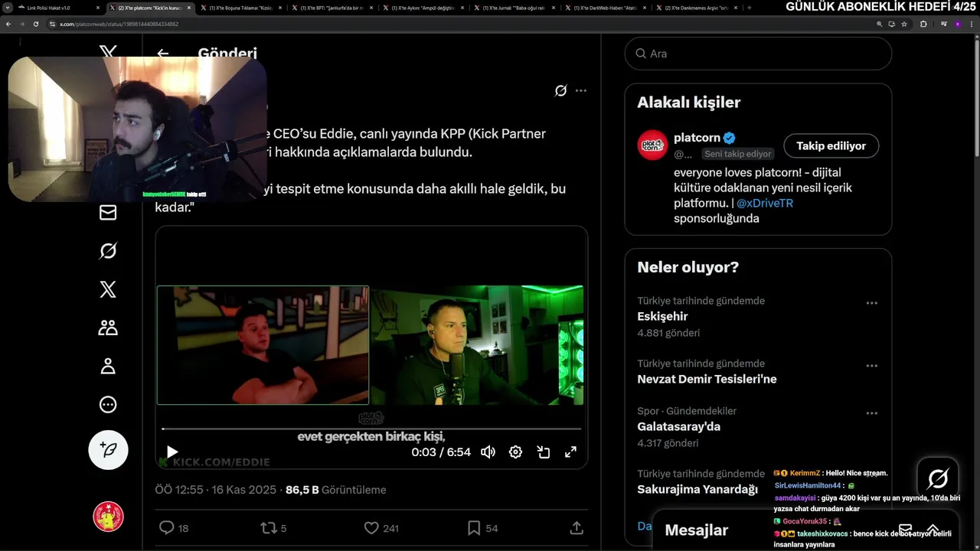Switch to X'te DarkWeb Haber tab
The height and width of the screenshot is (551, 980).
[x=605, y=8]
